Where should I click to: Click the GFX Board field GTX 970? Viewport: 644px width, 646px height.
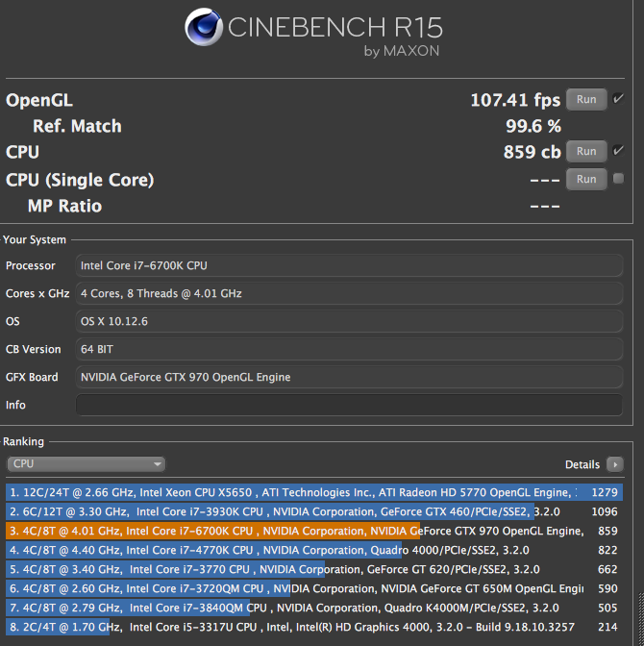click(x=349, y=377)
